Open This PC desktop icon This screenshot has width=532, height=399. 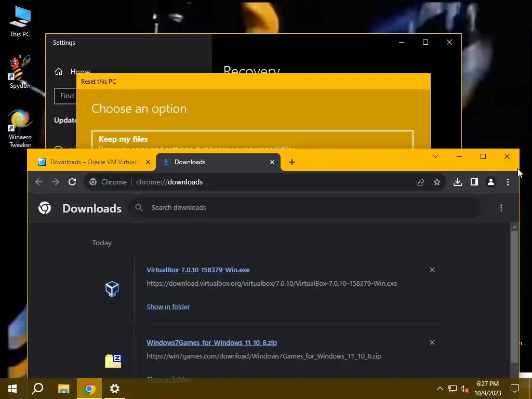[x=20, y=22]
